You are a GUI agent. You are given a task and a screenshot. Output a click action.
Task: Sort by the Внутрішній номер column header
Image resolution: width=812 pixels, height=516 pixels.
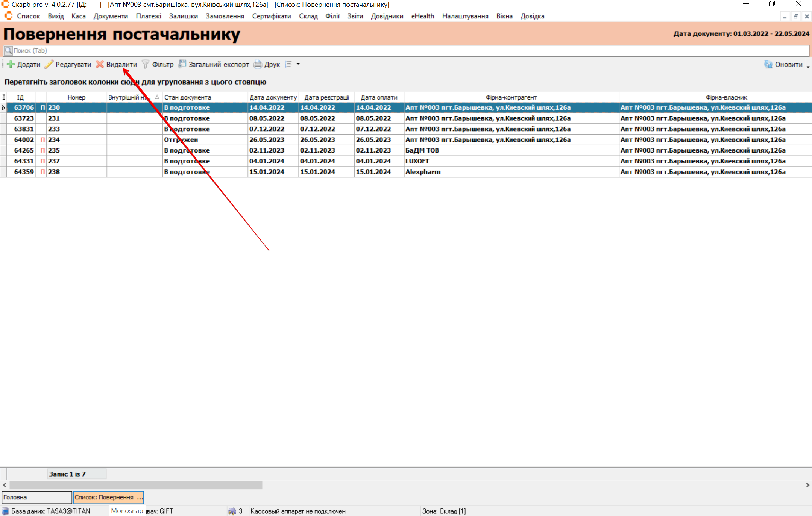[x=130, y=97]
